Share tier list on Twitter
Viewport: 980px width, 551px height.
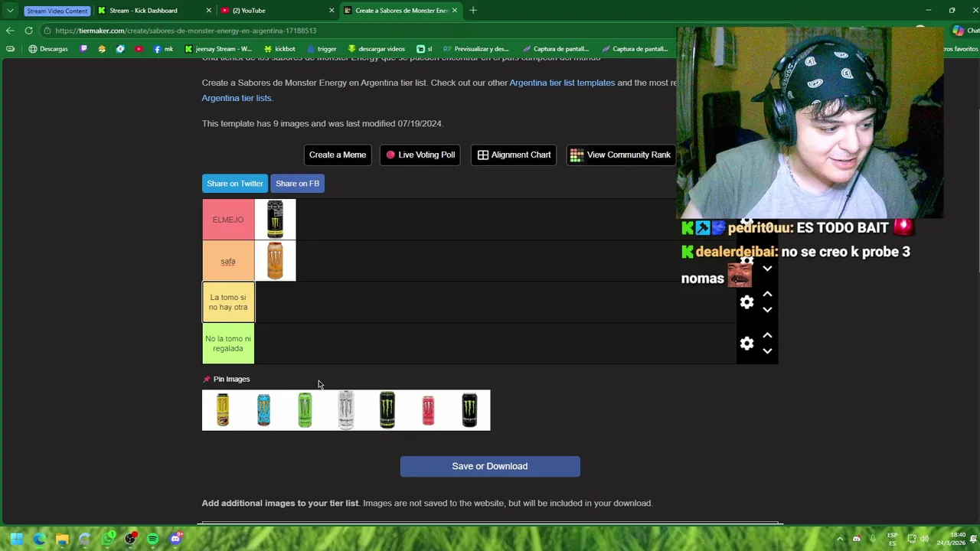pos(235,184)
